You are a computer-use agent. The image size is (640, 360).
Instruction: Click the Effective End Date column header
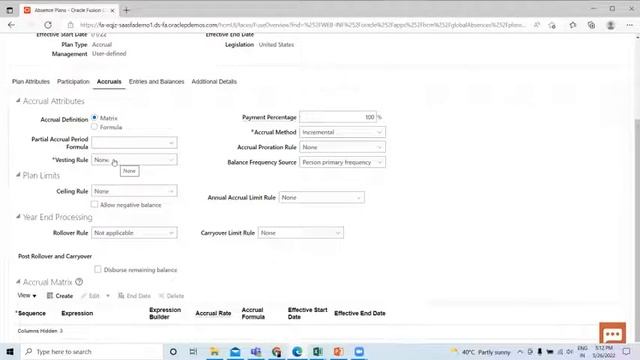pos(360,313)
